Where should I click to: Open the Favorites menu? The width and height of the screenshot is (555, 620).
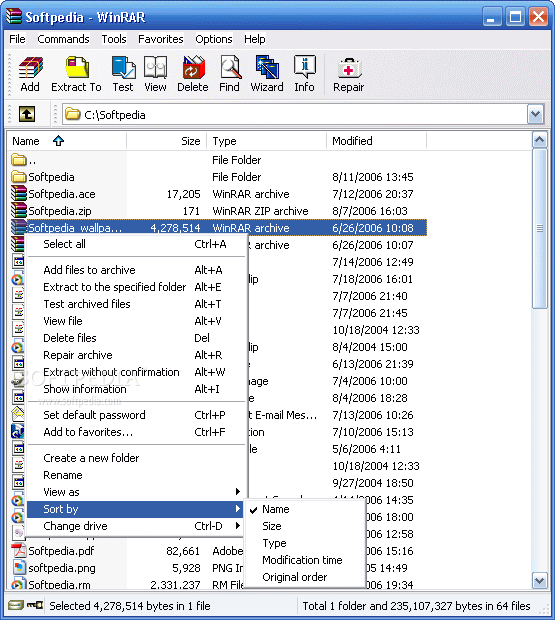[160, 39]
